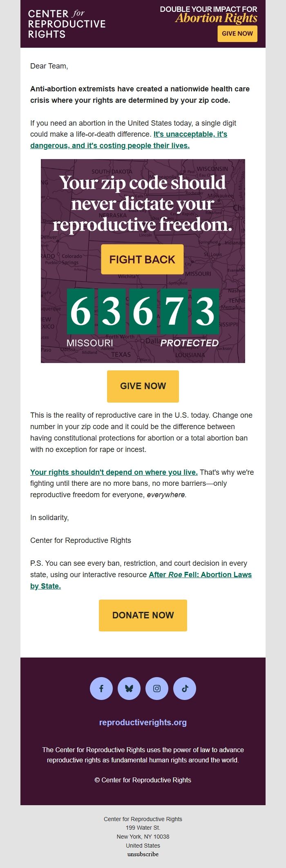This screenshot has height=868, width=286.
Task: Open the Instagram icon in the footer
Action: (x=157, y=688)
